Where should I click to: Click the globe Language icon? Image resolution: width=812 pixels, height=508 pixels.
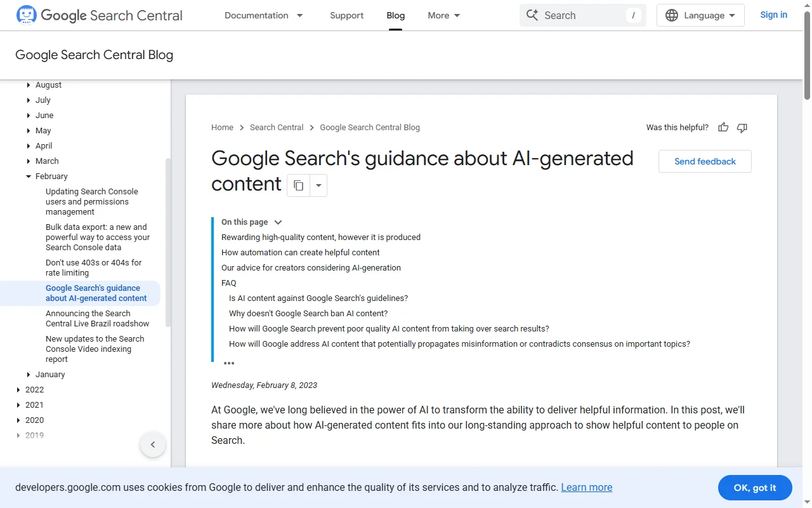[672, 15]
